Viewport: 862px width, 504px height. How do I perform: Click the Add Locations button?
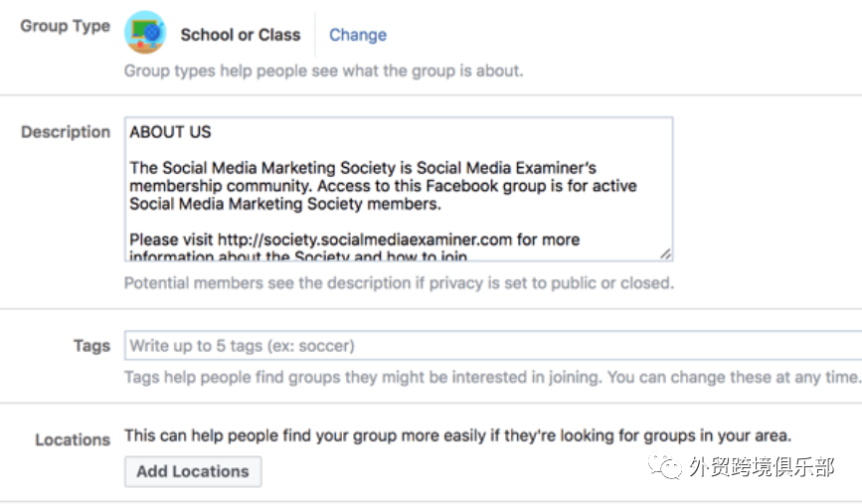coord(193,471)
